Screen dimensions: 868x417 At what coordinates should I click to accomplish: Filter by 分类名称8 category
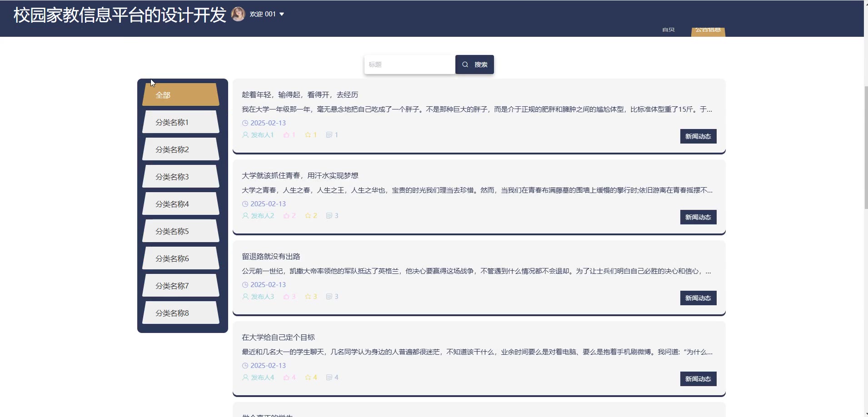[181, 313]
